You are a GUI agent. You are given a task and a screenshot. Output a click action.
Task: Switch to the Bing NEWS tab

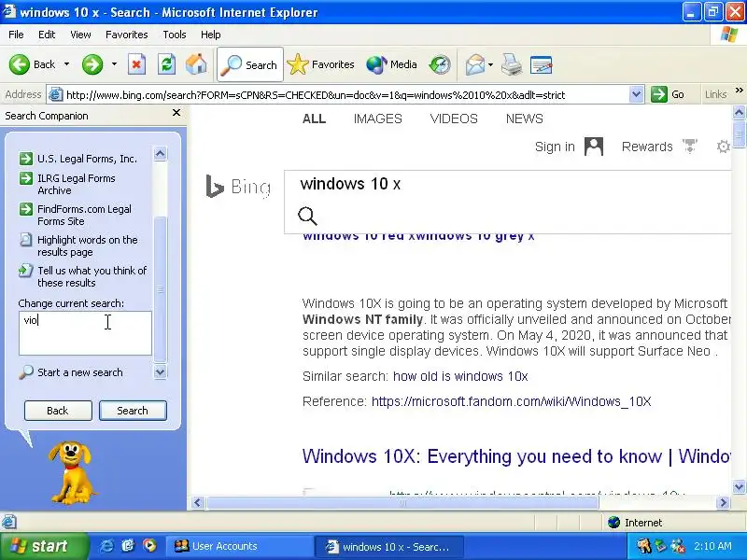click(525, 119)
